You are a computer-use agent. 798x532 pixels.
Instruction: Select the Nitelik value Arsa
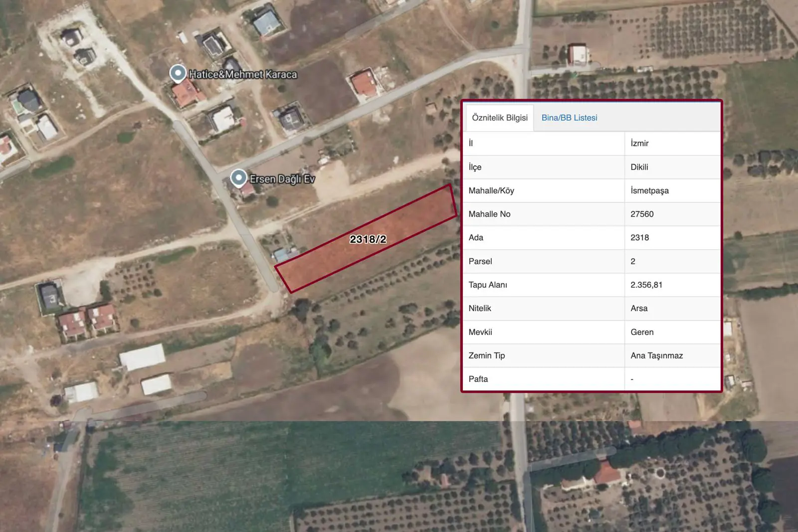[x=639, y=308]
